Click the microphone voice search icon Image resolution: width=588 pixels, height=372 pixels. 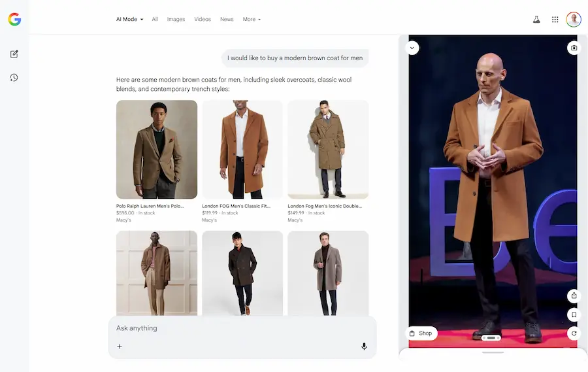point(364,347)
